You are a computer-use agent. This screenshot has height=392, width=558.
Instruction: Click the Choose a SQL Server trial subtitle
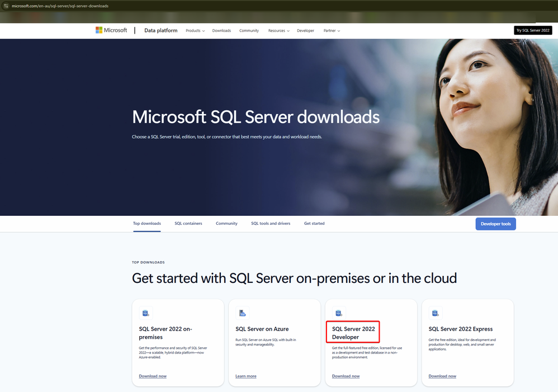pyautogui.click(x=226, y=136)
